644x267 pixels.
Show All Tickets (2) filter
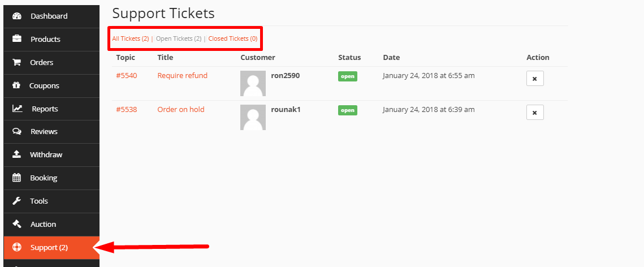click(x=131, y=38)
